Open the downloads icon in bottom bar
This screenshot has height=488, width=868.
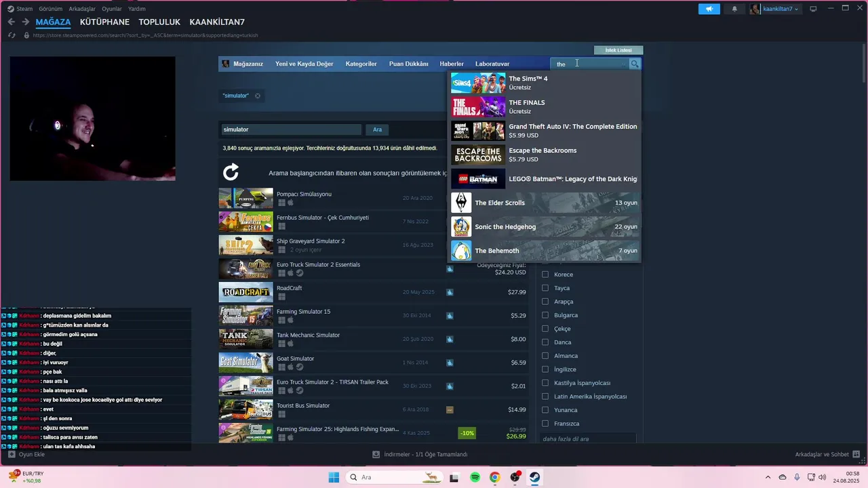(x=376, y=454)
